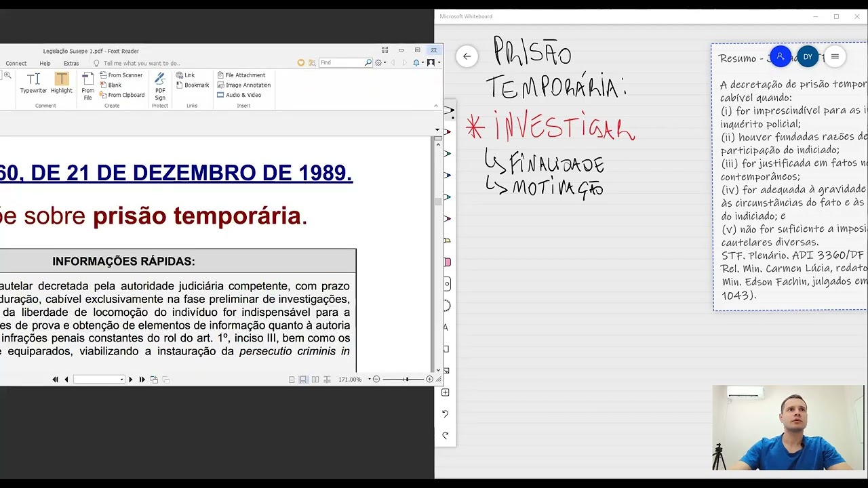Zoom in with the magnifier in ribbon

(x=7, y=75)
